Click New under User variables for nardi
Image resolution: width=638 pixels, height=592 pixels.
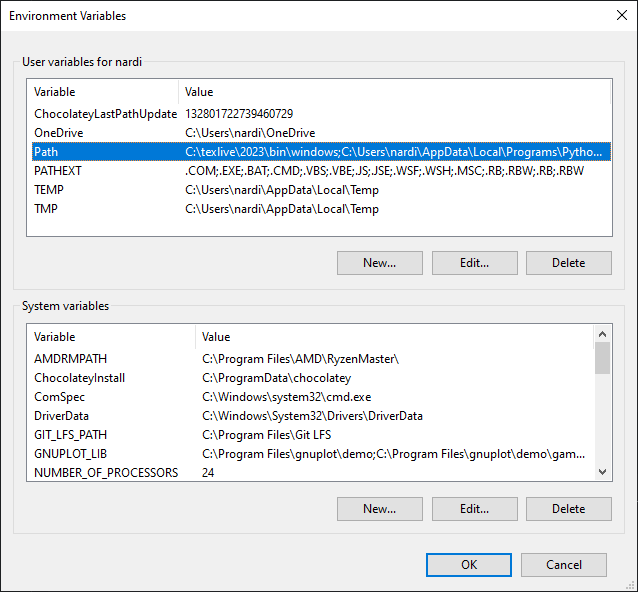tap(380, 263)
